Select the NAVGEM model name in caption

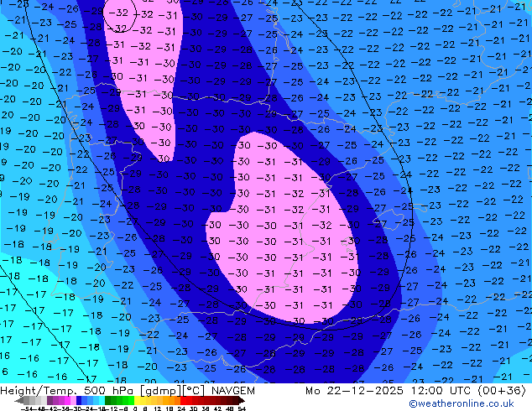click(233, 391)
